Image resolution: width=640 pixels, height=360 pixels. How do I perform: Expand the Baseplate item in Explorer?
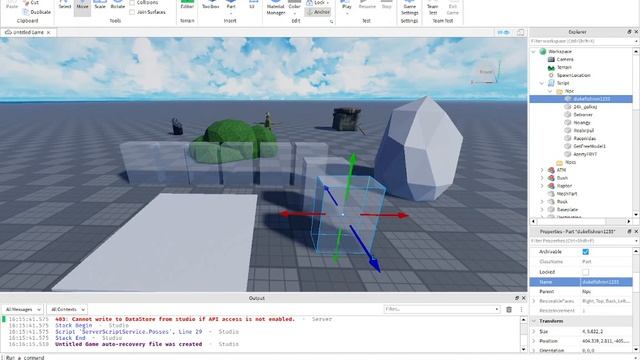pos(542,209)
